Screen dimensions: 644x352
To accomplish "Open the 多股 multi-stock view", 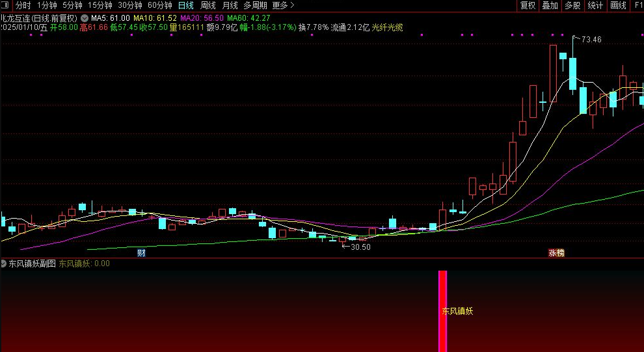I will point(572,5).
